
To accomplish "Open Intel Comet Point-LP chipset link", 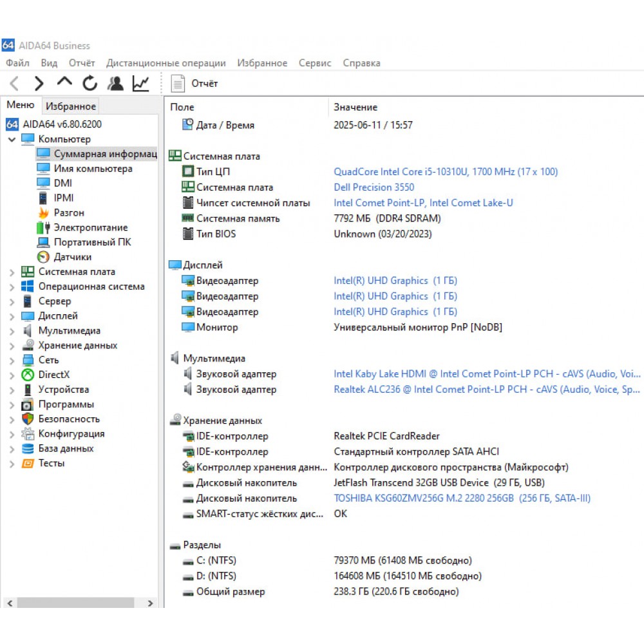I will (423, 203).
